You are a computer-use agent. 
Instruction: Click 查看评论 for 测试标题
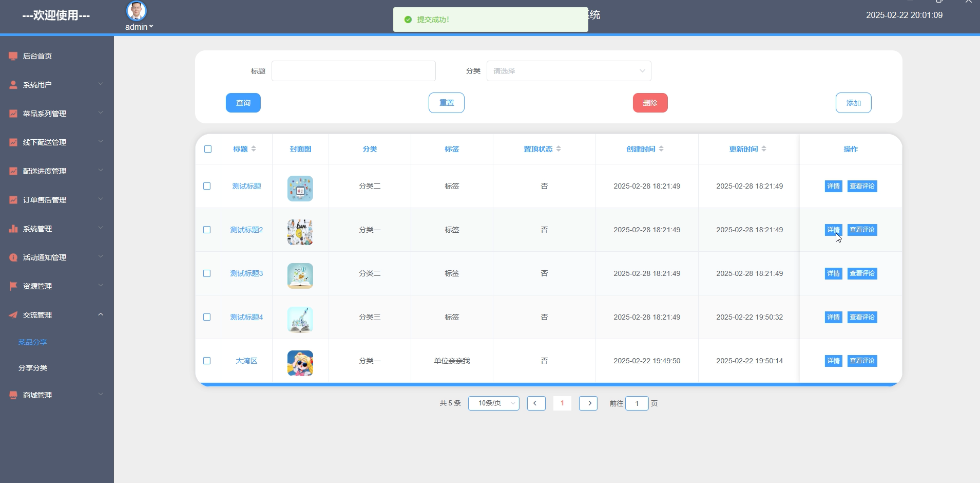862,186
